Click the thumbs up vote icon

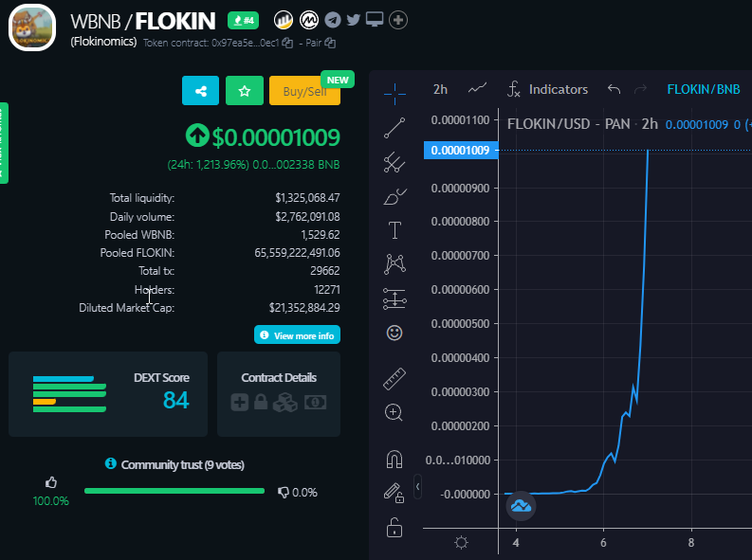click(x=51, y=482)
